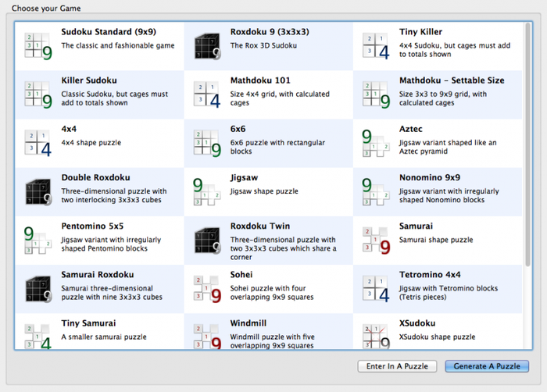The height and width of the screenshot is (392, 547).
Task: Select the XSudoku puzzle icon
Action: click(x=376, y=336)
